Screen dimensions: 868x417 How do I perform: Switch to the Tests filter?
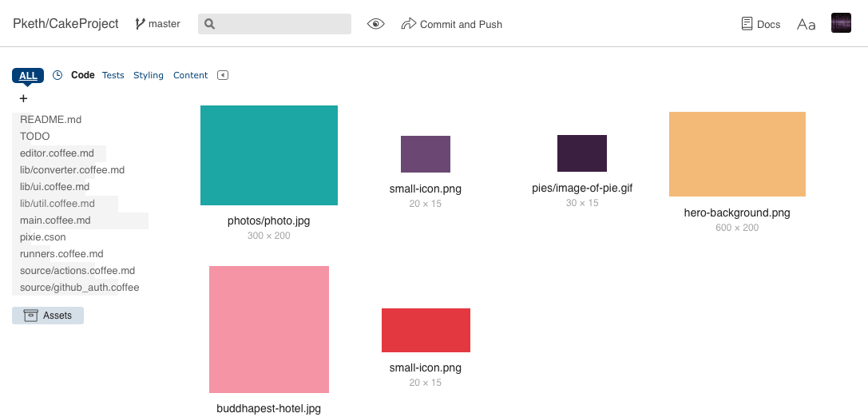(x=113, y=75)
